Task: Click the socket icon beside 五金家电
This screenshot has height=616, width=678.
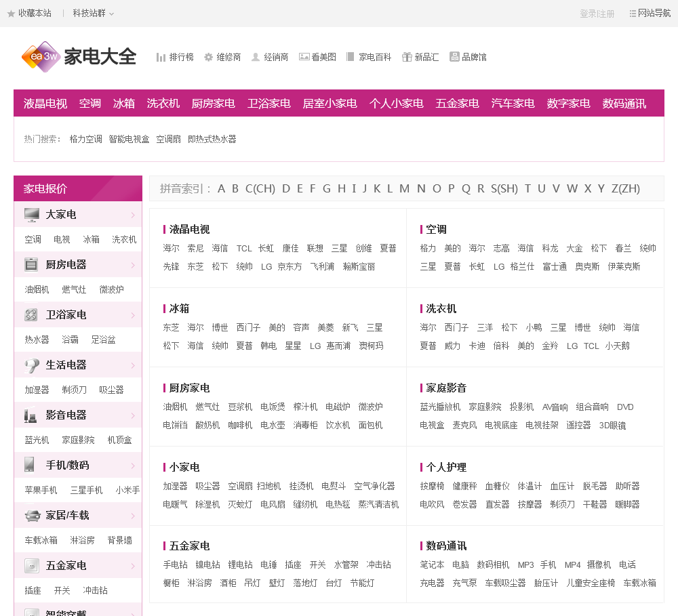Action: [32, 565]
